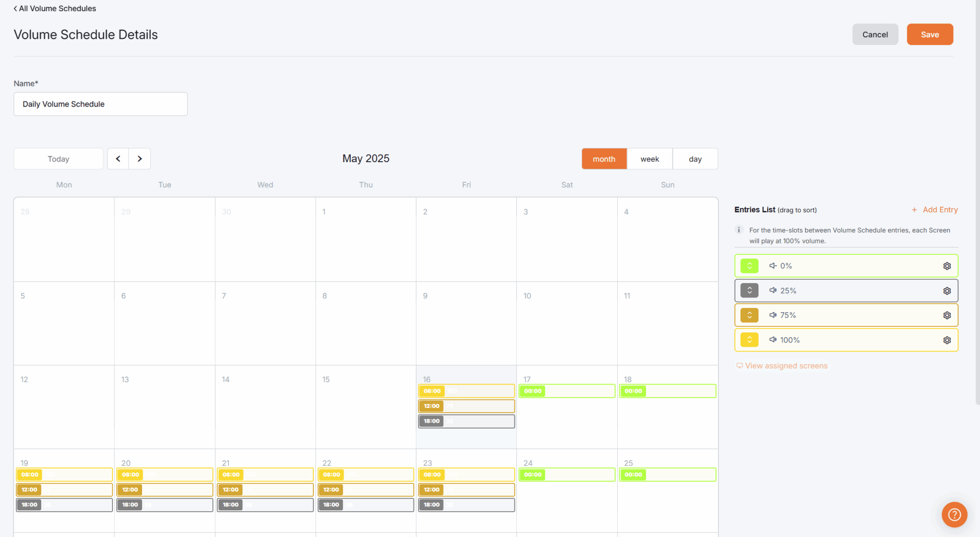
Task: Click the page vertical scrollbar
Action: point(977,202)
